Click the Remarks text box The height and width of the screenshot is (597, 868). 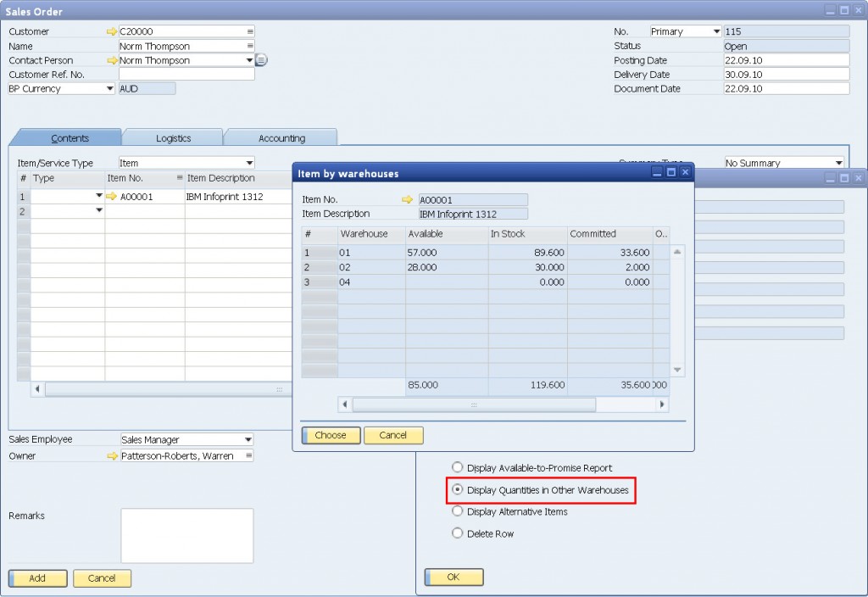pos(186,536)
